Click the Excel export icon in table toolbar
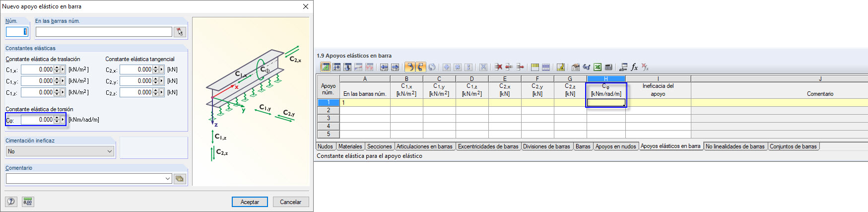The height and width of the screenshot is (212, 868). pos(598,67)
